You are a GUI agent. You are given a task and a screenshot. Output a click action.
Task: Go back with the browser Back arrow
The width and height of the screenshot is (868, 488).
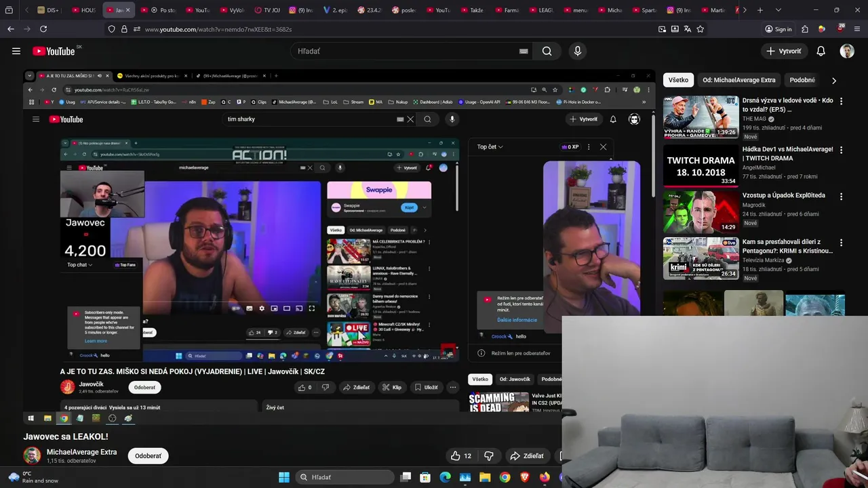point(10,29)
